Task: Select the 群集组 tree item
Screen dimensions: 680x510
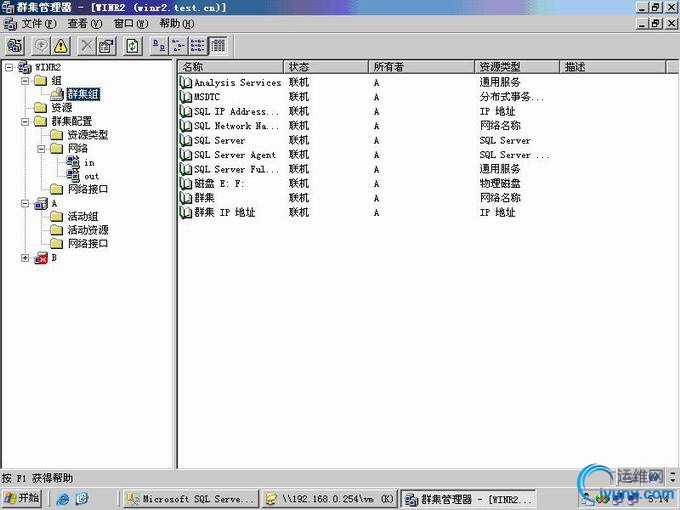Action: (83, 94)
